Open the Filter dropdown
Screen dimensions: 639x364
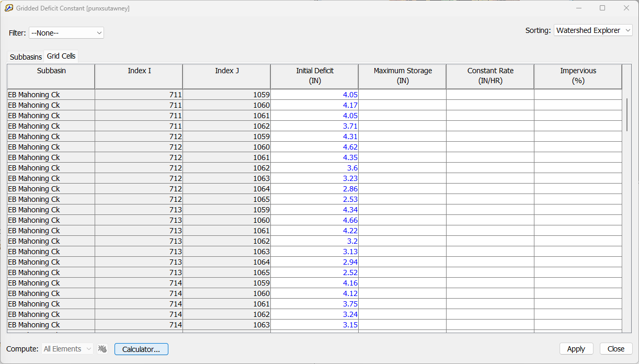coord(66,33)
